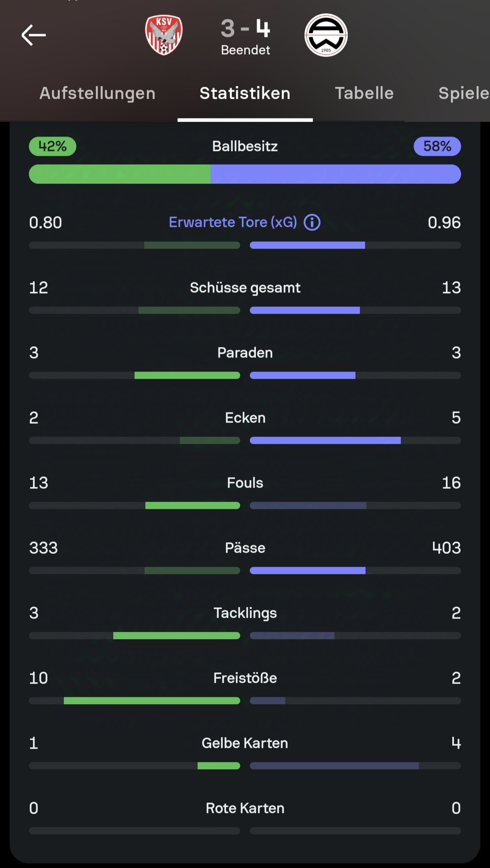490x868 pixels.
Task: Open the KSV home team crest
Action: point(164,35)
